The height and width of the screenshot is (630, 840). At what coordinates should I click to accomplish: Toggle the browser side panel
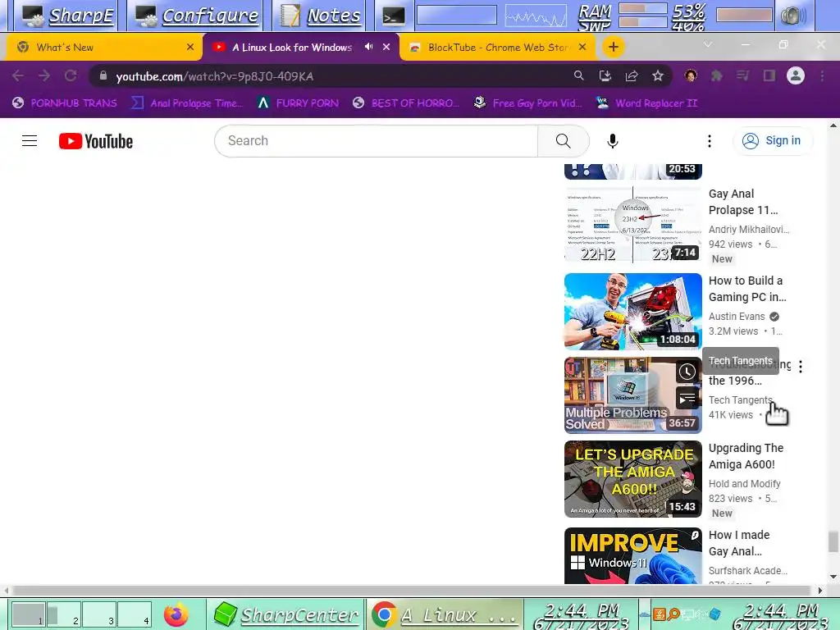pos(769,75)
